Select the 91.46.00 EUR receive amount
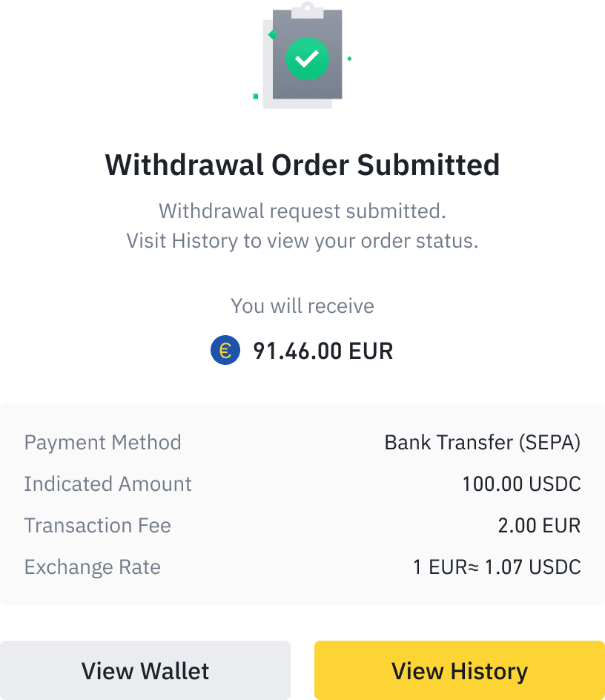Screen dimensions: 605x700 tap(323, 350)
